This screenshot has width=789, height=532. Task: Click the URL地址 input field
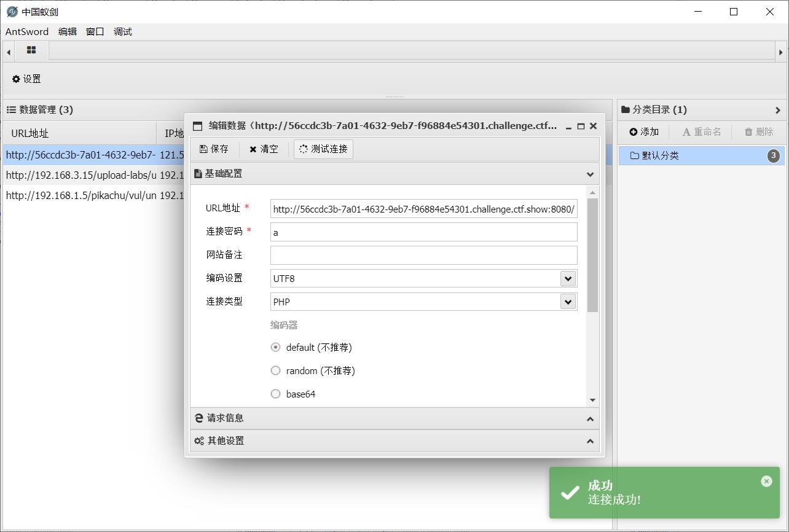pyautogui.click(x=424, y=209)
